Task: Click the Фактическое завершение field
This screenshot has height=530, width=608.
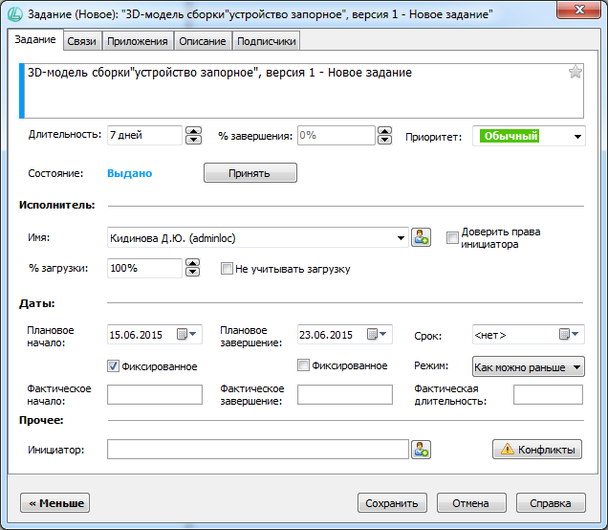Action: (x=345, y=395)
